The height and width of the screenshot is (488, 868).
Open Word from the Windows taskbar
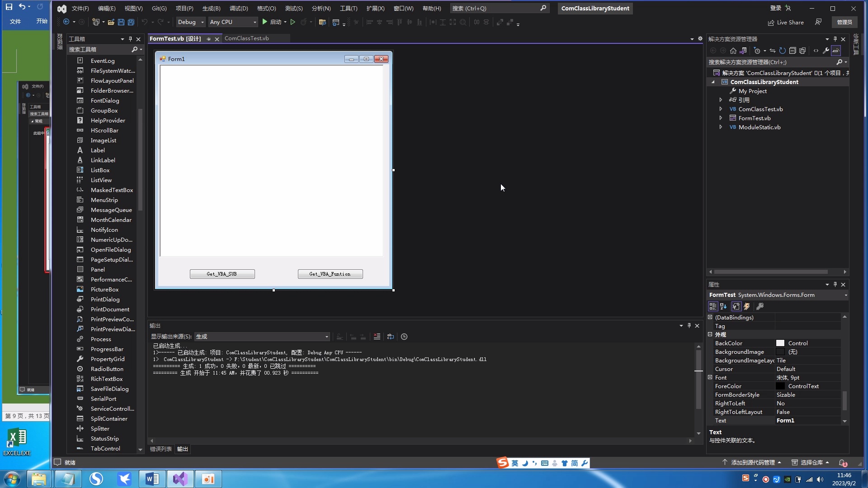click(152, 479)
